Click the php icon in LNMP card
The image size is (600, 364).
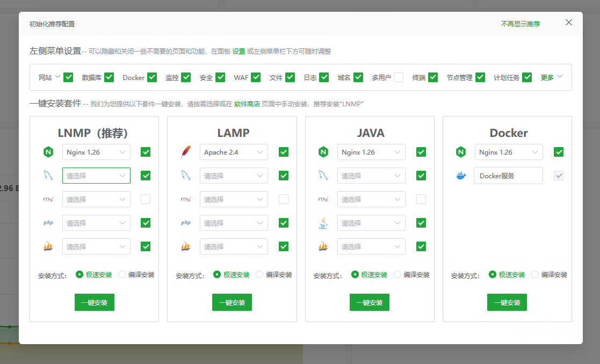[x=48, y=223]
